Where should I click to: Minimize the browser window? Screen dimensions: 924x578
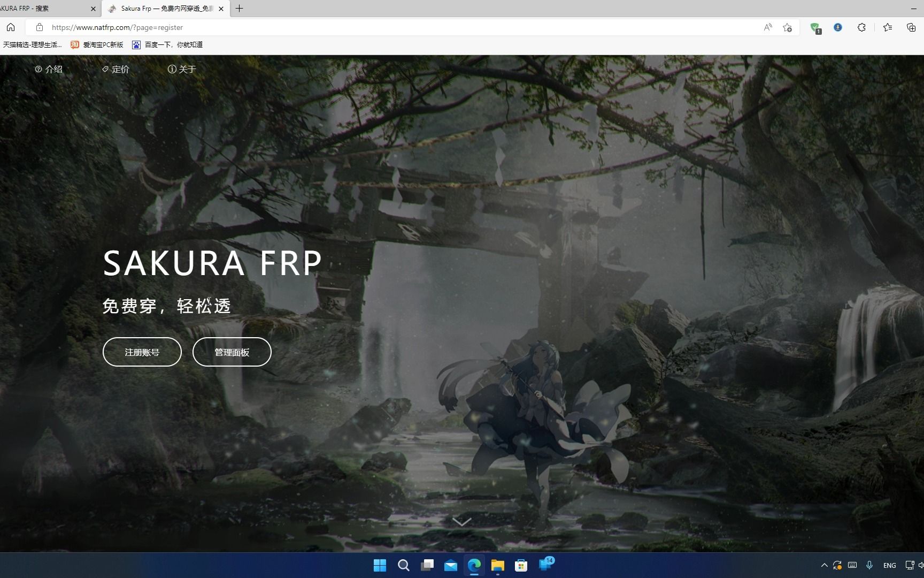(x=913, y=9)
